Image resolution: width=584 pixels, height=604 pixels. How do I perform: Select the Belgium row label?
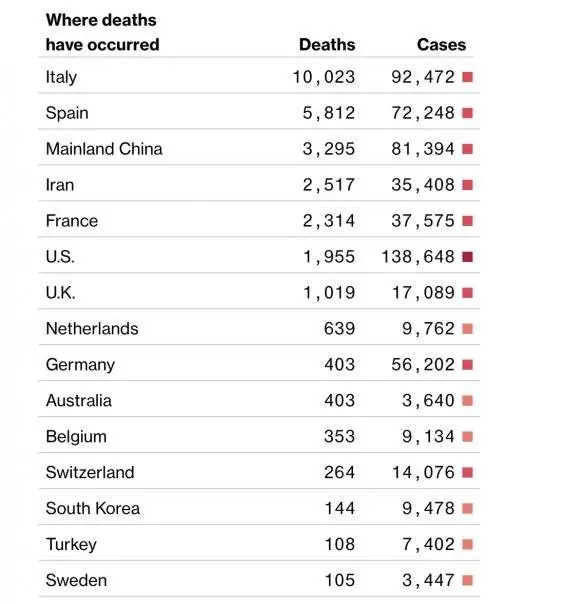click(76, 437)
